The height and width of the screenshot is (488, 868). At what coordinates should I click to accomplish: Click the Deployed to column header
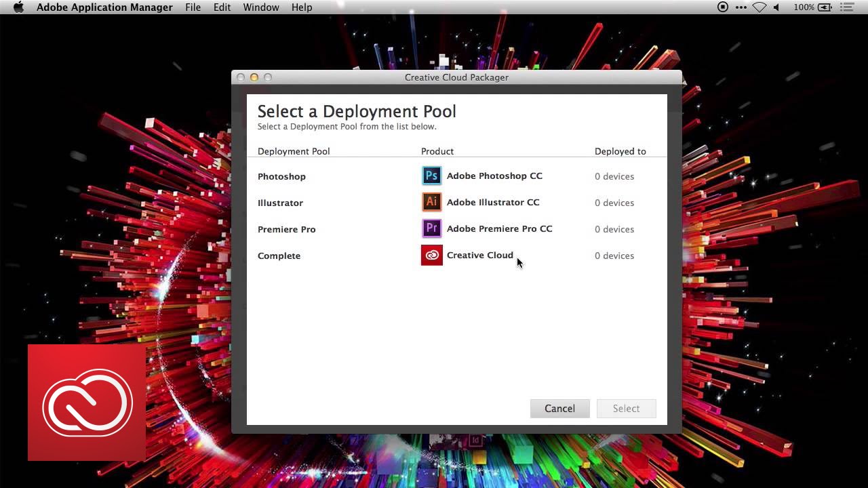point(620,151)
